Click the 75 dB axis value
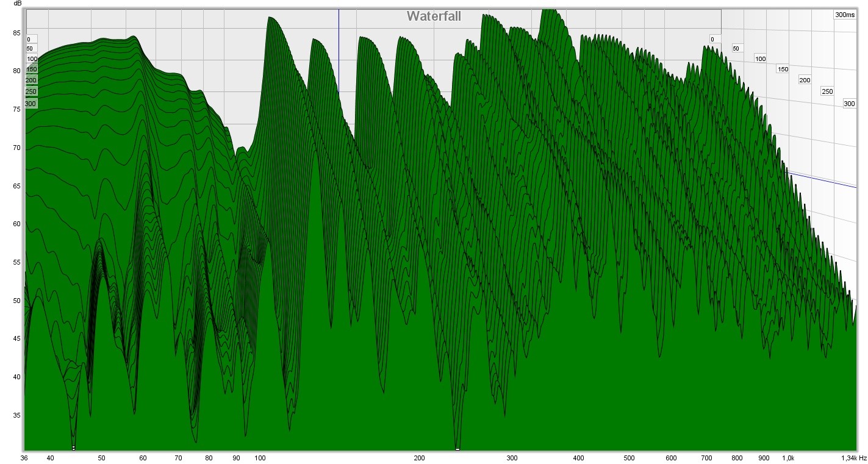The image size is (868, 464). [x=18, y=109]
